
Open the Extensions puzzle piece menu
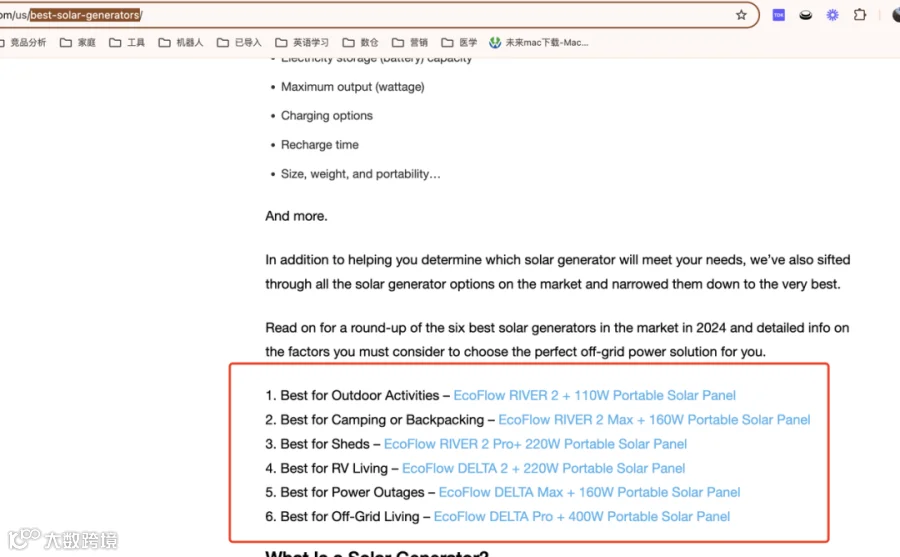[859, 15]
